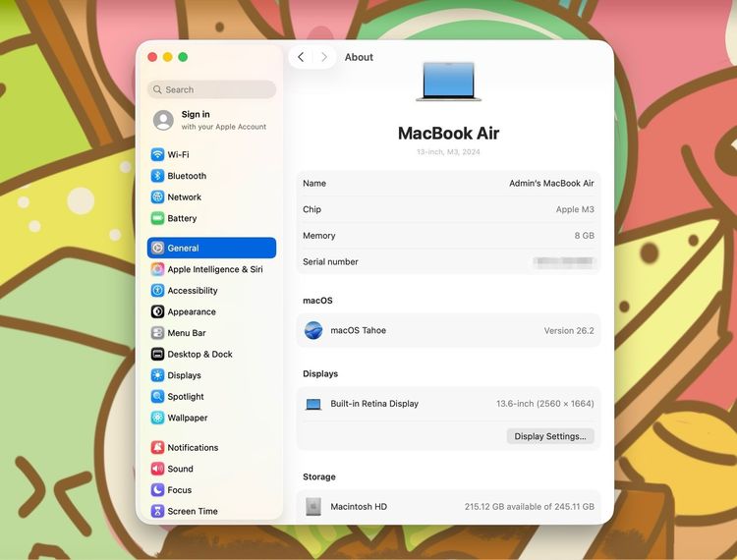Click the blurred serial number value
Image resolution: width=737 pixels, height=560 pixels.
point(564,261)
